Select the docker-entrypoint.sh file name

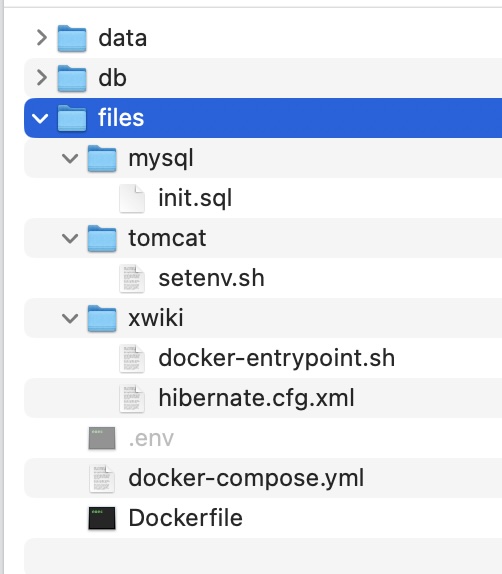click(x=276, y=358)
